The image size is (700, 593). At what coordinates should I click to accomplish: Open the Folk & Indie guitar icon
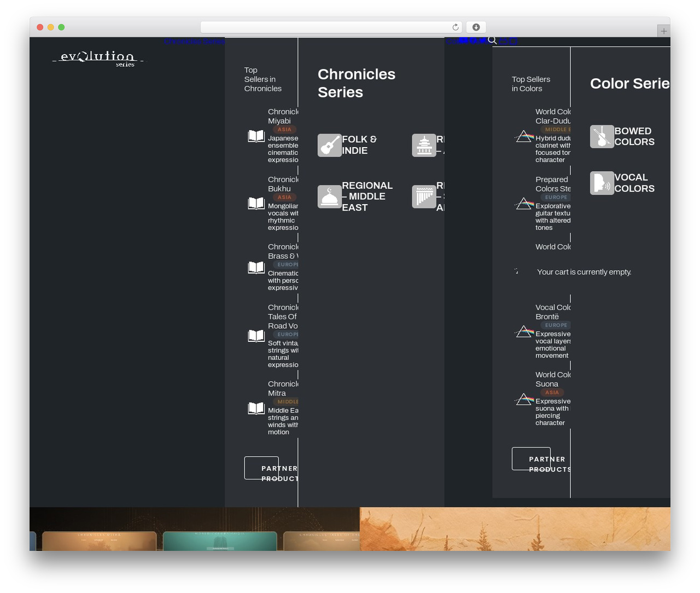(x=330, y=146)
